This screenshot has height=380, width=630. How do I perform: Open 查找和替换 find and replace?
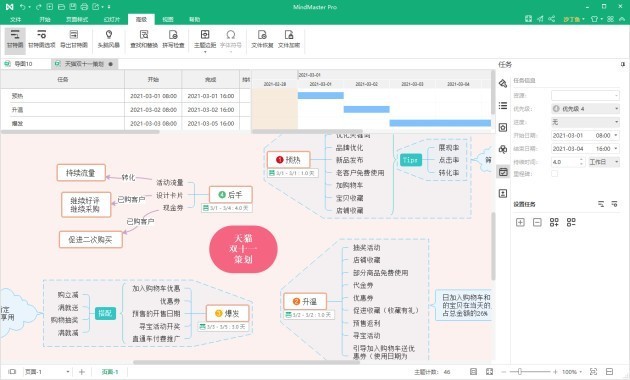pyautogui.click(x=144, y=39)
